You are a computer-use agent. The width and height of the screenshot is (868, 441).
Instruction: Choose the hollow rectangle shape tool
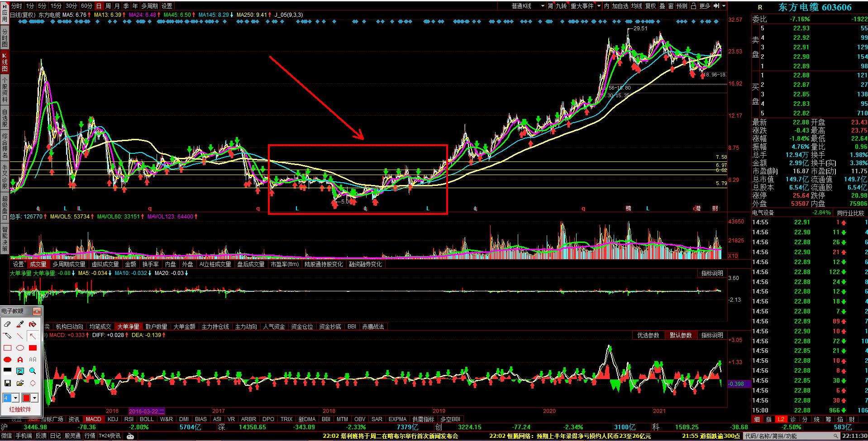coord(7,348)
